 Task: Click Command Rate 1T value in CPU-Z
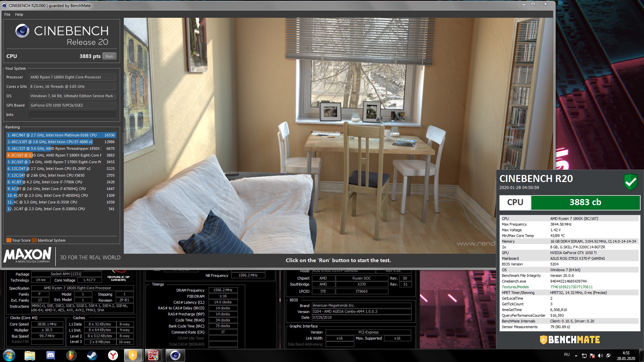(x=223, y=332)
